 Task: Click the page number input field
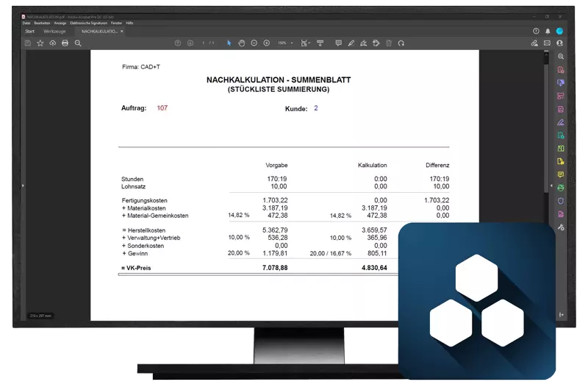(204, 43)
